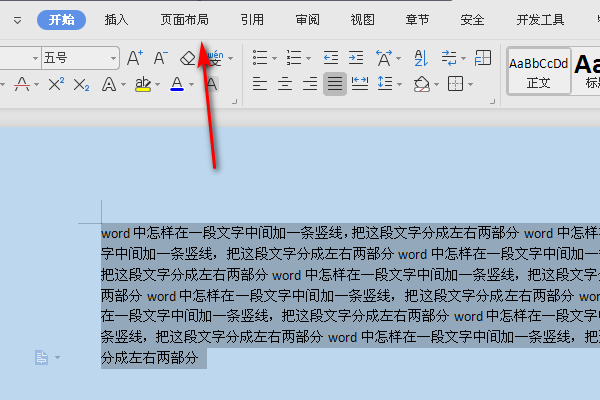Click the sort A-Z icon
The height and width of the screenshot is (400, 600).
coord(421,58)
